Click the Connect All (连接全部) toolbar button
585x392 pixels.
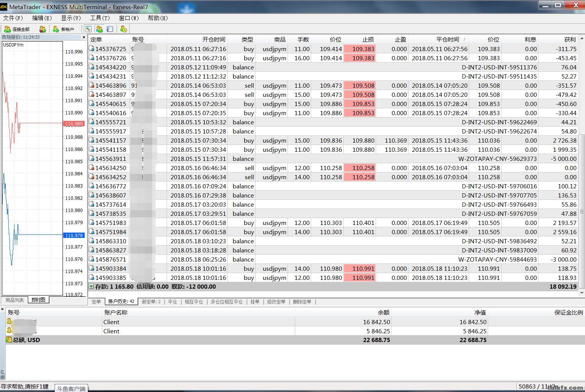point(17,29)
